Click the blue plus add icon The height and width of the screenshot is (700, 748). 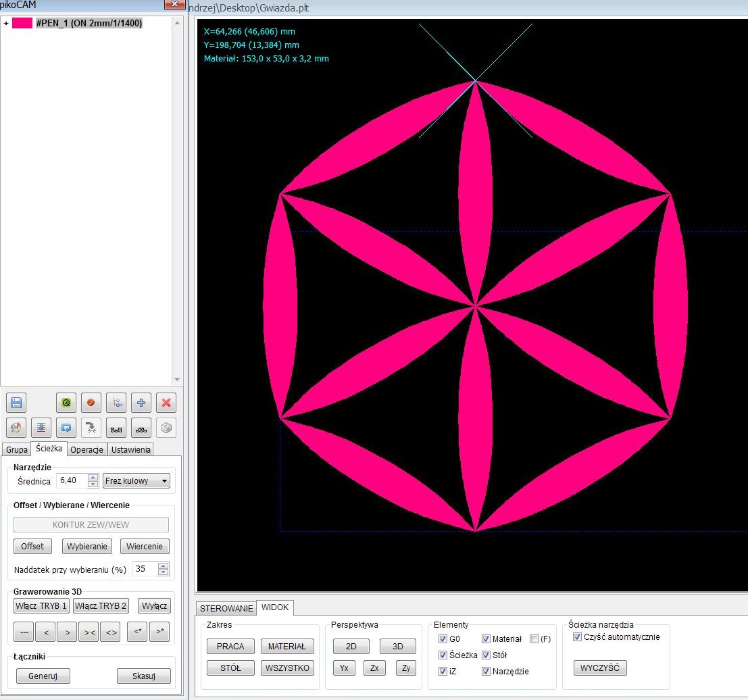[141, 403]
